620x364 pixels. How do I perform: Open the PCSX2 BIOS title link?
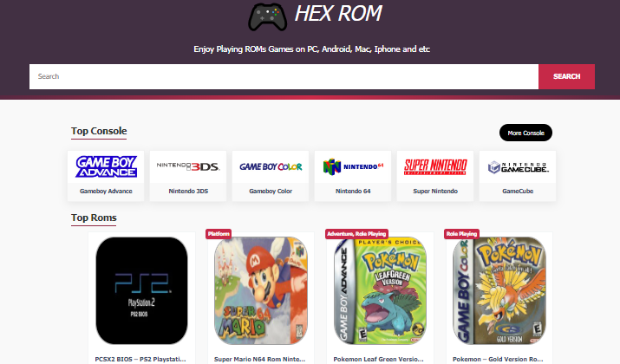click(140, 360)
